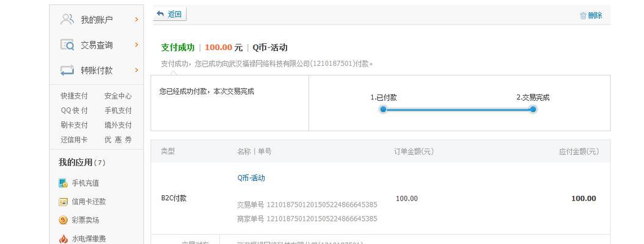Image resolution: width=644 pixels, height=244 pixels.
Task: Click the 手机充值 phone icon
Action: pos(64,183)
